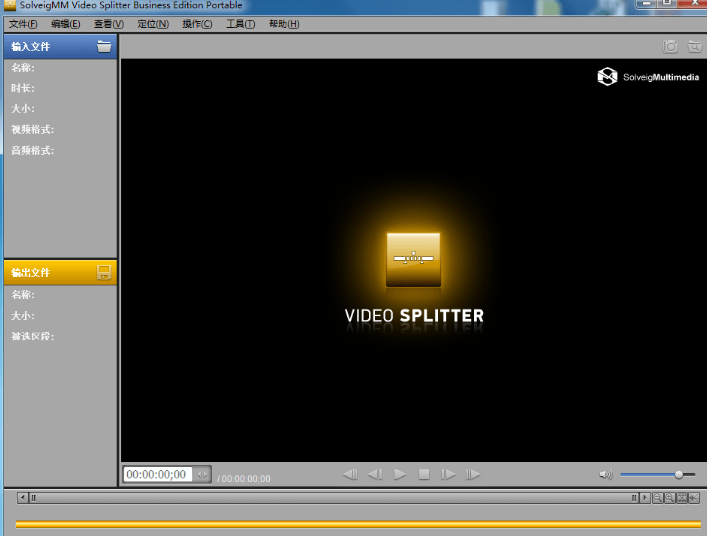This screenshot has height=536, width=707.
Task: Mute audio using the speaker icon
Action: pyautogui.click(x=606, y=475)
